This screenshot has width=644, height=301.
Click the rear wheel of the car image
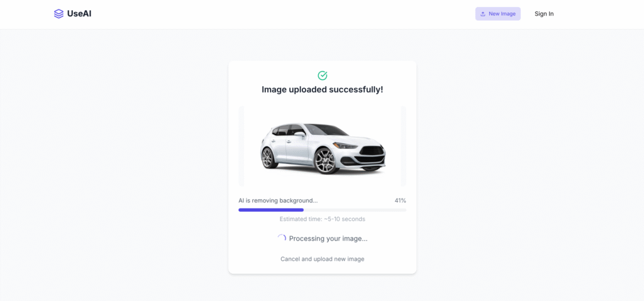(x=268, y=157)
